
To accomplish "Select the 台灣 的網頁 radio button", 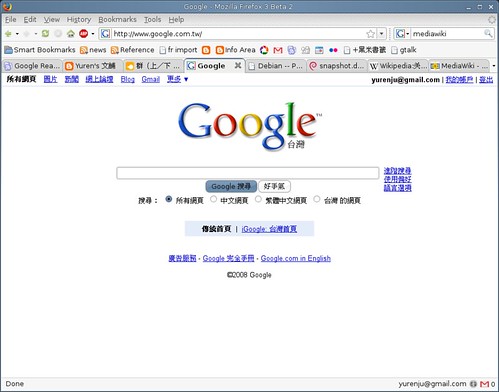I will (317, 199).
